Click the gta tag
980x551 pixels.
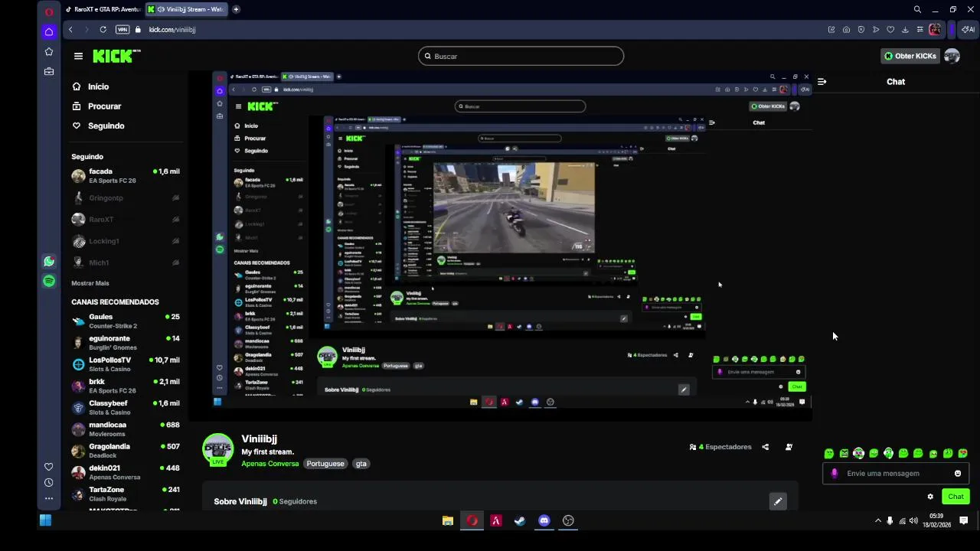(x=361, y=464)
